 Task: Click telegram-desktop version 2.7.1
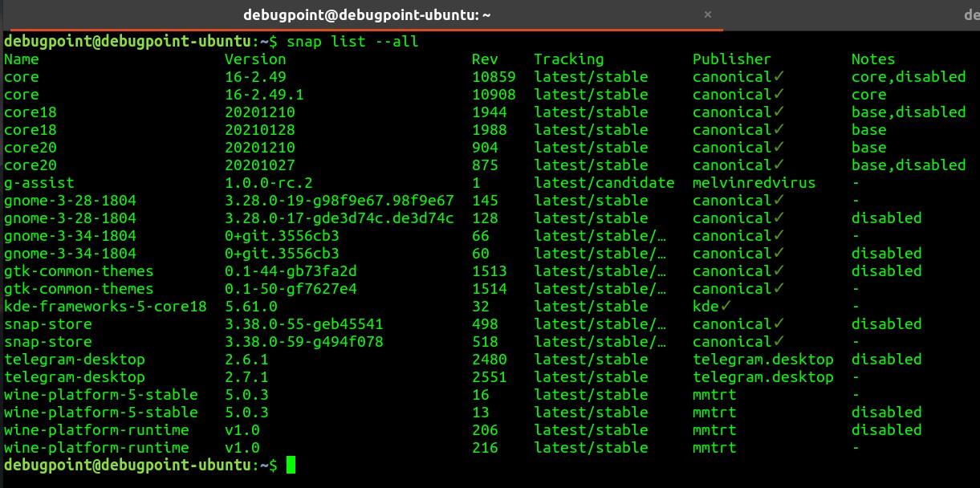pos(246,376)
